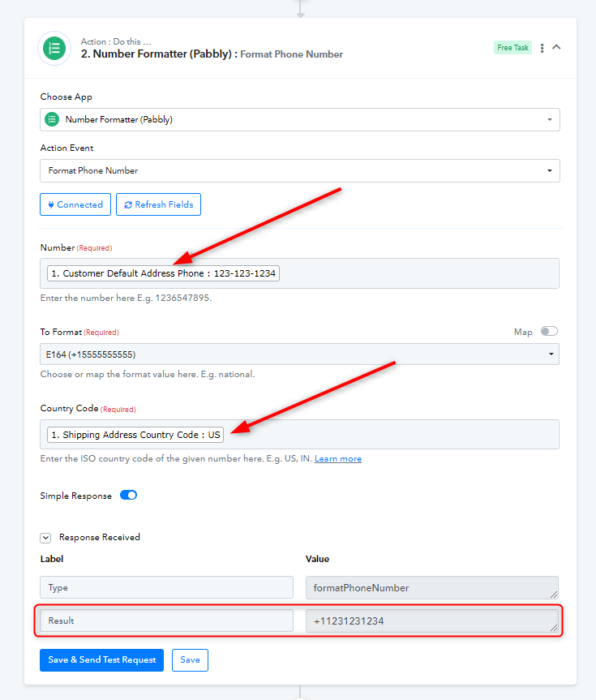
Task: Open the Learn more link
Action: coord(338,458)
